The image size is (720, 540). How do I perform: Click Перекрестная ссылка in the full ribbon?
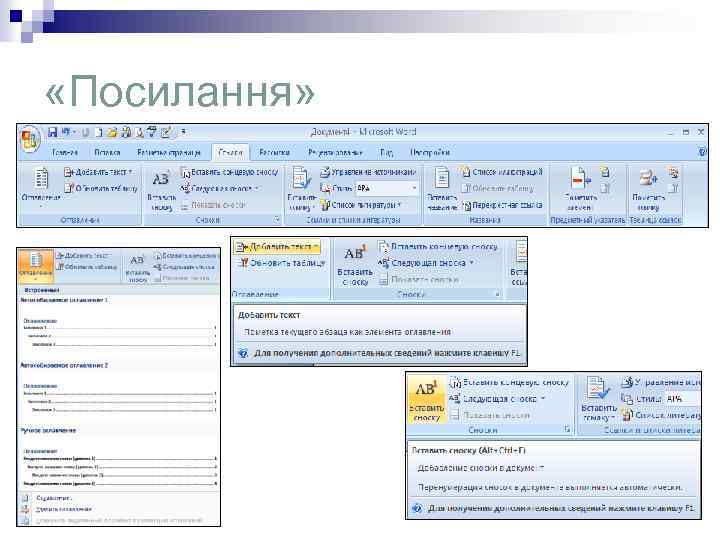(x=502, y=205)
